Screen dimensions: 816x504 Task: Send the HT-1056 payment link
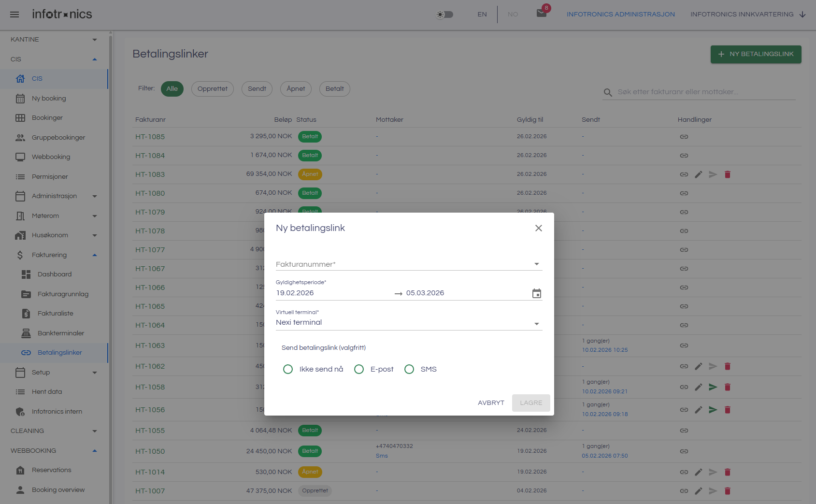(x=713, y=410)
